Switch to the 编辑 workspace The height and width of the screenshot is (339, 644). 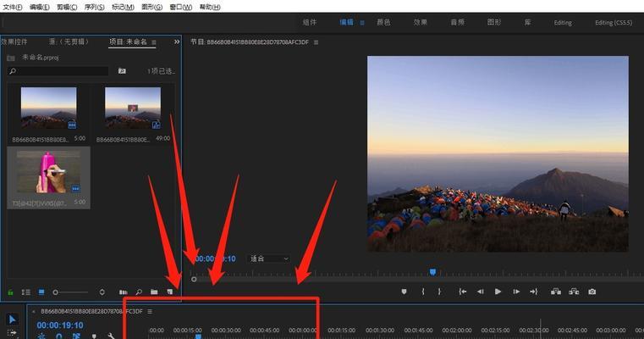click(x=346, y=22)
